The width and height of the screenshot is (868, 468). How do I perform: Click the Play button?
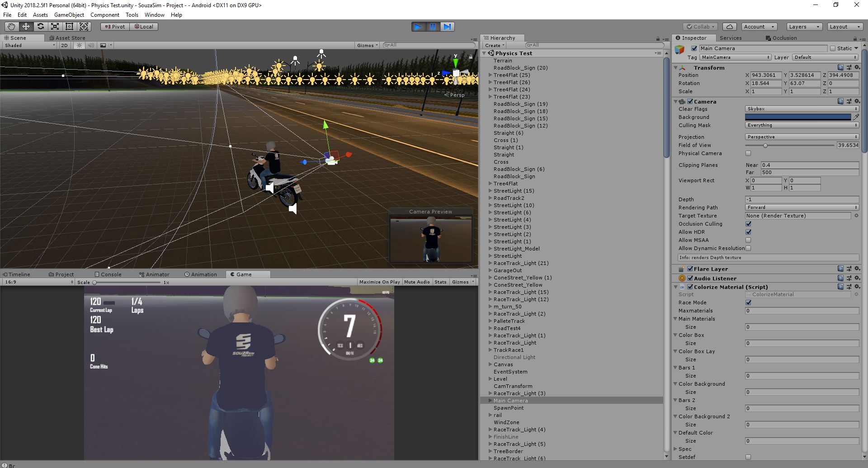[418, 27]
